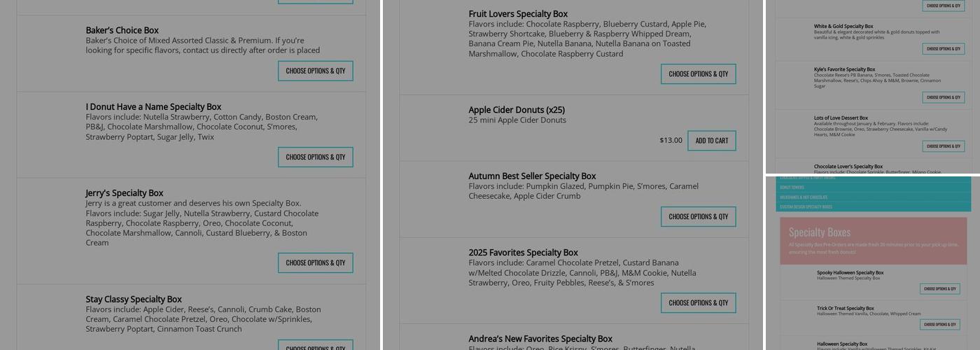Choose options for 2025 Favorites Specialty Box
This screenshot has height=350, width=980.
[x=698, y=302]
